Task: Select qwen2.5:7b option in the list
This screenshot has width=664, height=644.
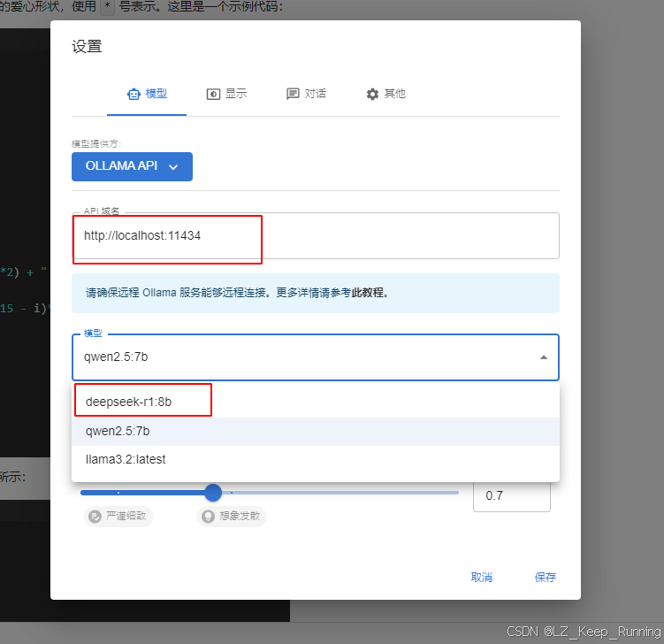Action: 316,432
